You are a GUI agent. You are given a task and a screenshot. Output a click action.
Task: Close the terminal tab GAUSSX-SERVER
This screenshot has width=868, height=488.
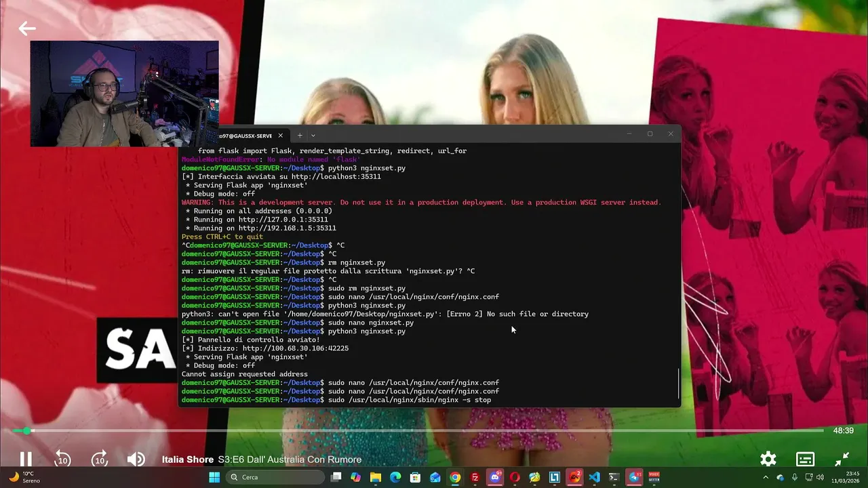pyautogui.click(x=280, y=136)
